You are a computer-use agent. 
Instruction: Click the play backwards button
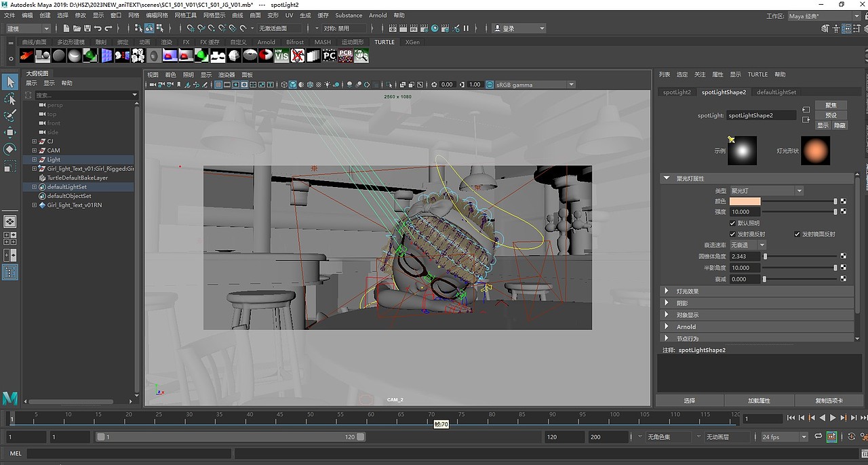pyautogui.click(x=823, y=419)
